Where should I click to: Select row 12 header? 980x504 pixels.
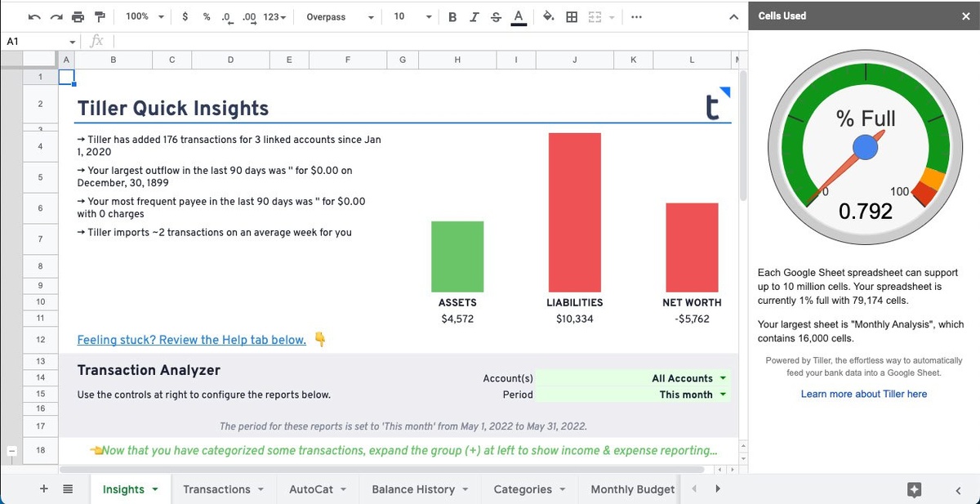pos(40,339)
